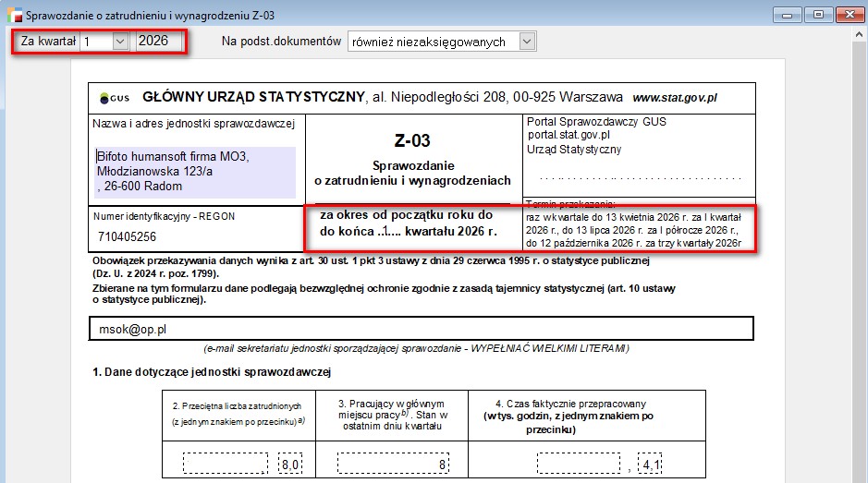868x483 pixels.
Task: Click the application icon in title bar
Action: click(12, 16)
